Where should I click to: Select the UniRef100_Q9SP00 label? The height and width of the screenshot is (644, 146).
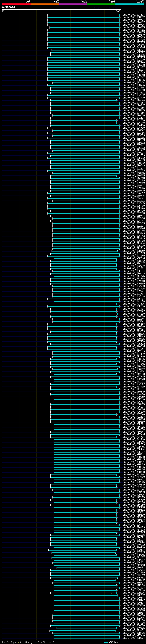tap(134, 98)
